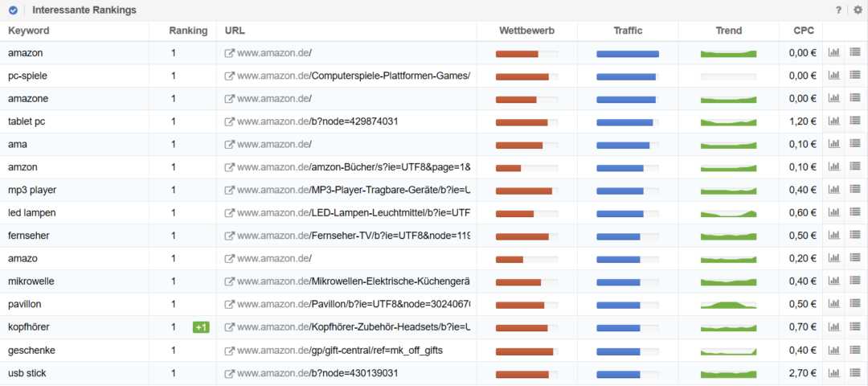Open list icon for amzon row
Screen dimensions: 868x386
click(855, 166)
